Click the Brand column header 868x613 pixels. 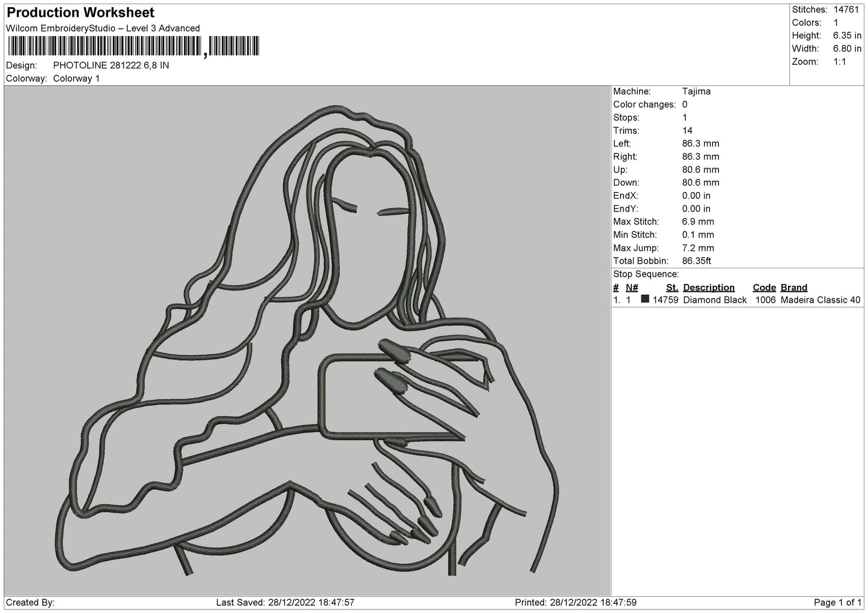click(x=794, y=288)
